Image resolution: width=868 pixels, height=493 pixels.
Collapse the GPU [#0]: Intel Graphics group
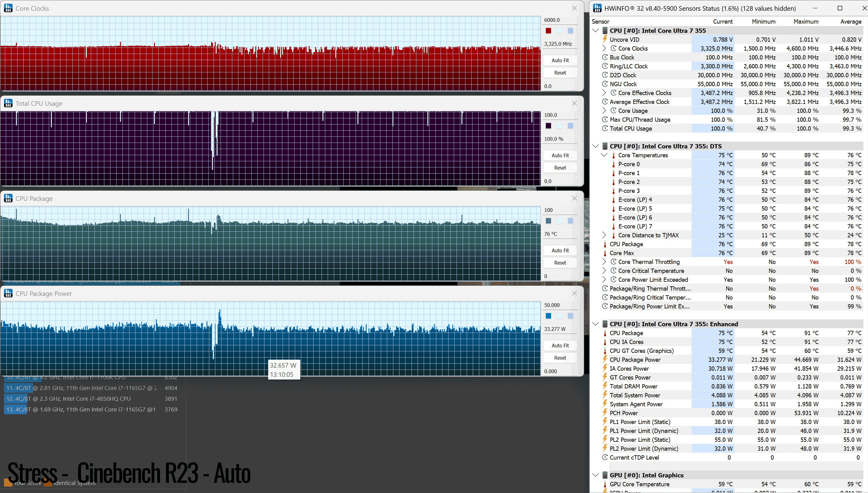coord(596,475)
